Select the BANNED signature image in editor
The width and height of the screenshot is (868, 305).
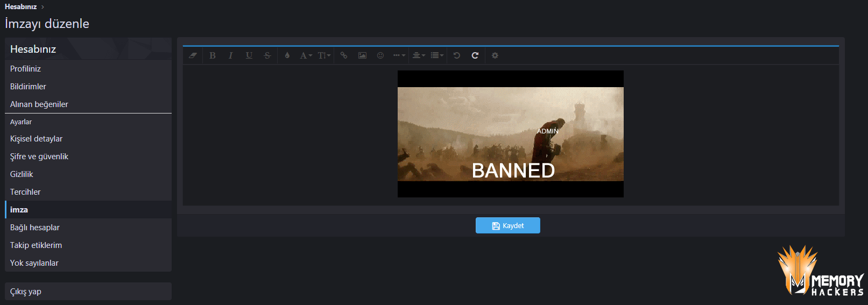click(511, 134)
